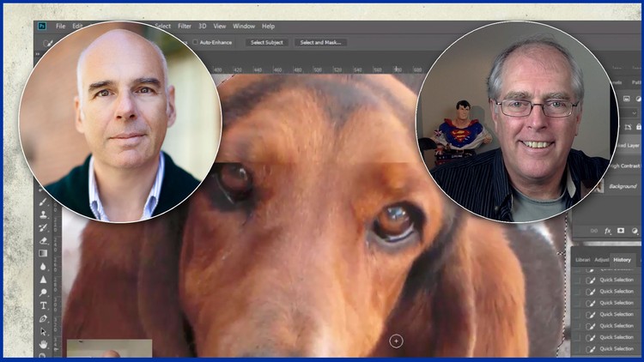Switch to the Adjustments tab
Viewport: 644px width, 362px height.
(x=602, y=260)
